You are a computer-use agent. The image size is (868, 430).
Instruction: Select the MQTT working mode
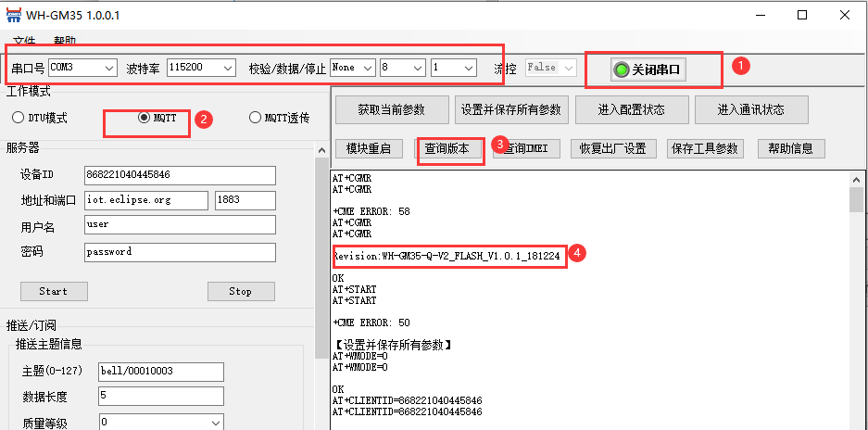pyautogui.click(x=144, y=118)
